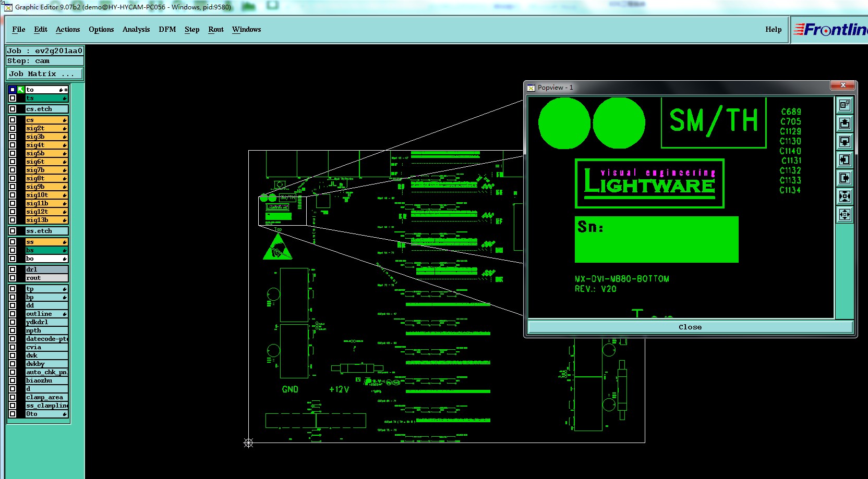
Task: Click the hand icon on sig13b row
Action: pyautogui.click(x=65, y=220)
